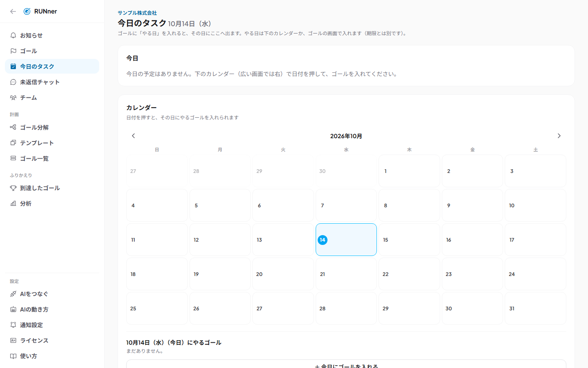Open 未返信チャット in the sidebar
Image resolution: width=588 pixels, height=368 pixels.
point(52,82)
